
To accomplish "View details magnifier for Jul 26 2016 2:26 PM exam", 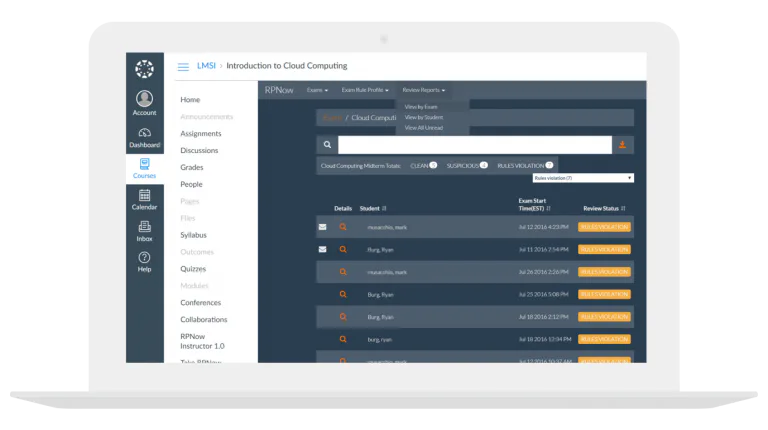I will tap(343, 272).
